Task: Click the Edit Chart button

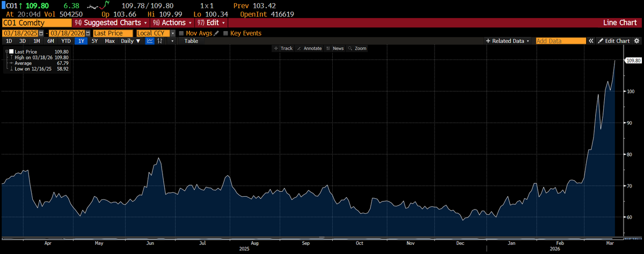Action: [x=614, y=41]
